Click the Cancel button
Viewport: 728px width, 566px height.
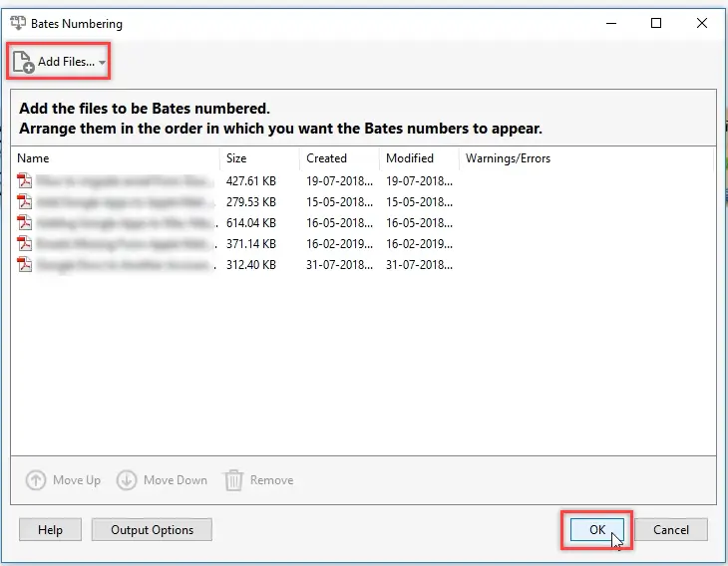671,530
